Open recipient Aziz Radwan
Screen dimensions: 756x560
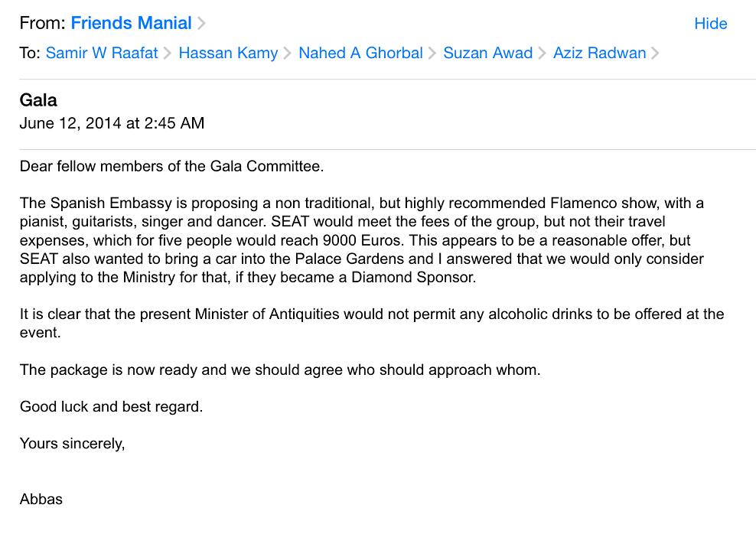[599, 53]
